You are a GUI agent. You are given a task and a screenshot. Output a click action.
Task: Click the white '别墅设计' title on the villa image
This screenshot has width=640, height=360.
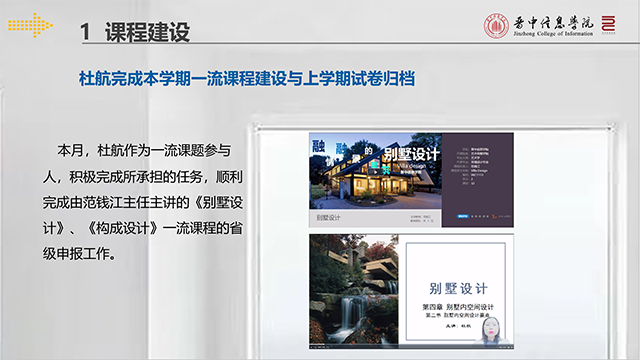pyautogui.click(x=411, y=154)
